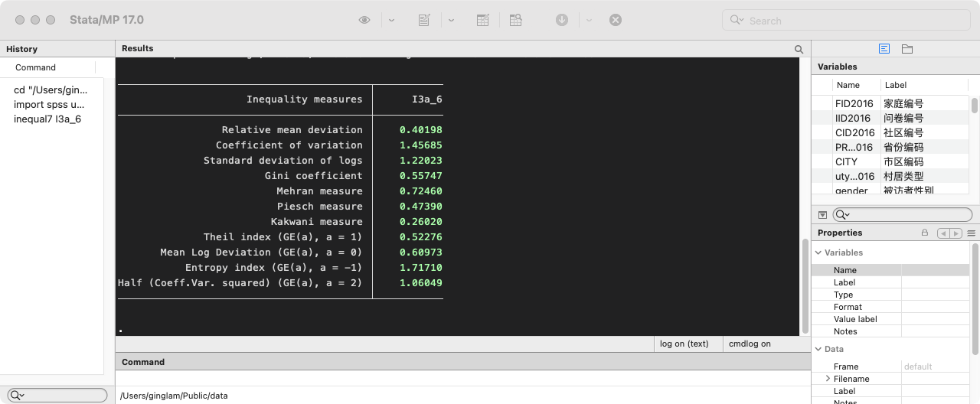The width and height of the screenshot is (980, 404).
Task: Show the Variables view icon
Action: click(x=884, y=49)
